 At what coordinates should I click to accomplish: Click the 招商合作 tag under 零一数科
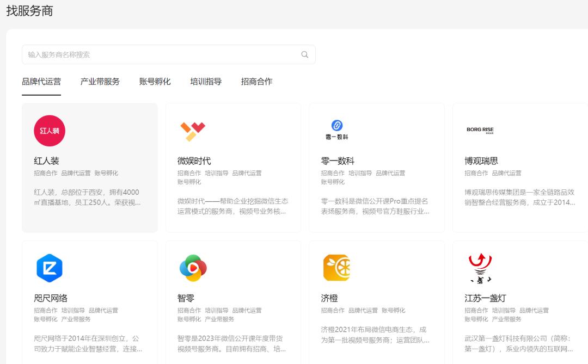333,173
